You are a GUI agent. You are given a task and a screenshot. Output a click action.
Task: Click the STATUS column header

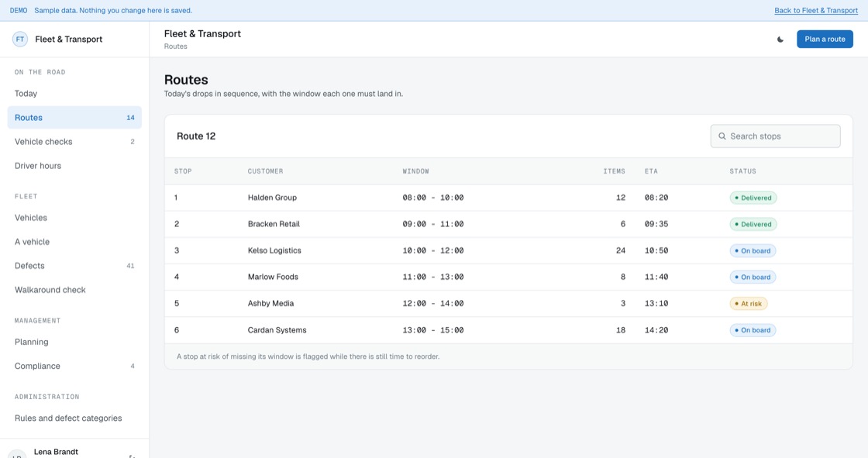(x=743, y=171)
